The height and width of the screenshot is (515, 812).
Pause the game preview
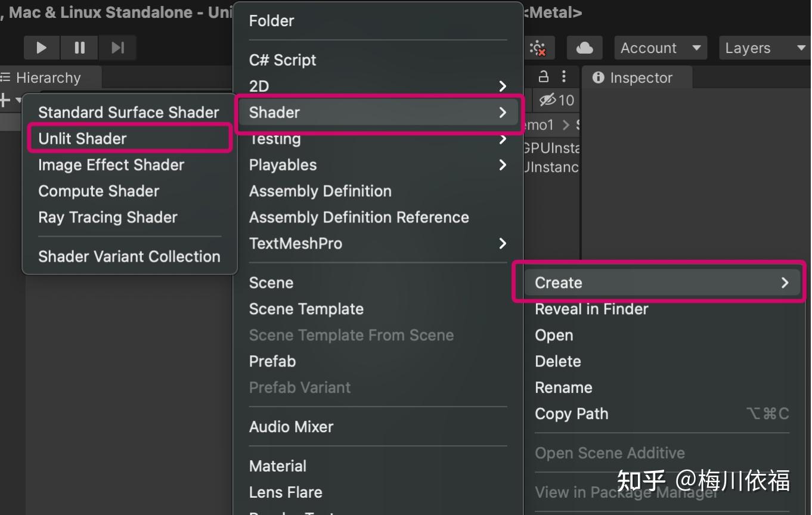(79, 48)
